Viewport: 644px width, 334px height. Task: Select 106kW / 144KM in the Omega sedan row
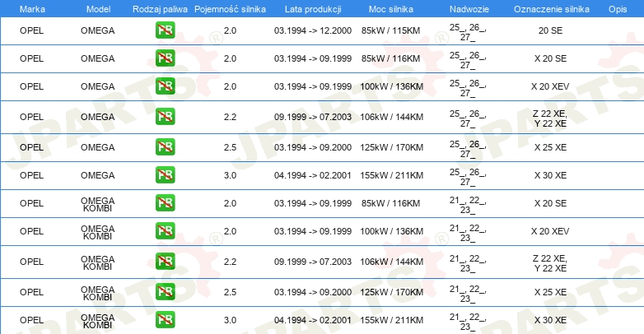391,117
